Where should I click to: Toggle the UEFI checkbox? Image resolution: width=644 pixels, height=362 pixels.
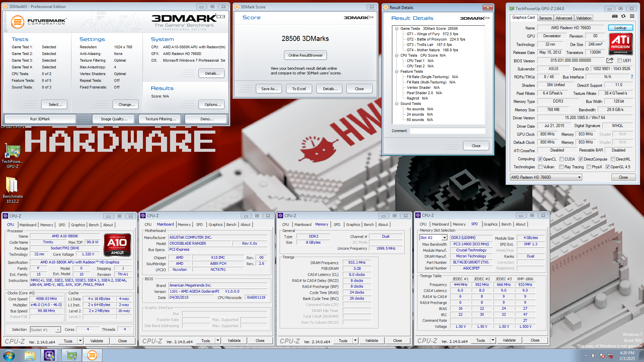pos(620,61)
